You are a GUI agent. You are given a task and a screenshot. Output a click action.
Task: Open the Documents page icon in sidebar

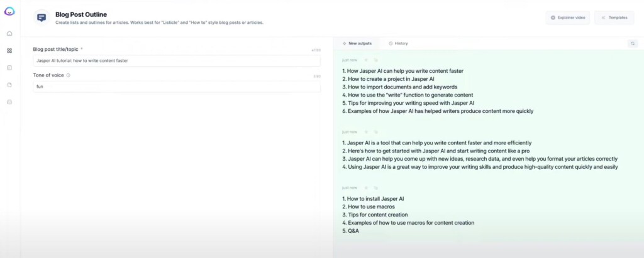9,85
